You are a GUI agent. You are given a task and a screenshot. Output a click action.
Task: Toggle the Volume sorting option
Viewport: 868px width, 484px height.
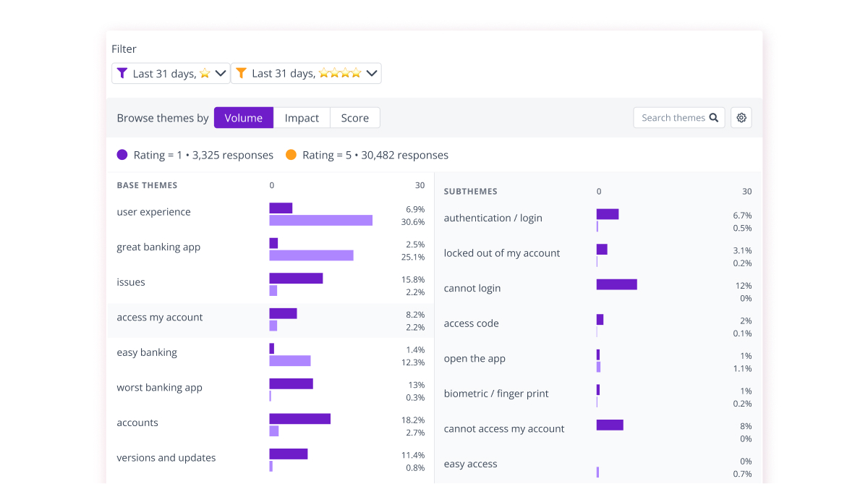243,117
